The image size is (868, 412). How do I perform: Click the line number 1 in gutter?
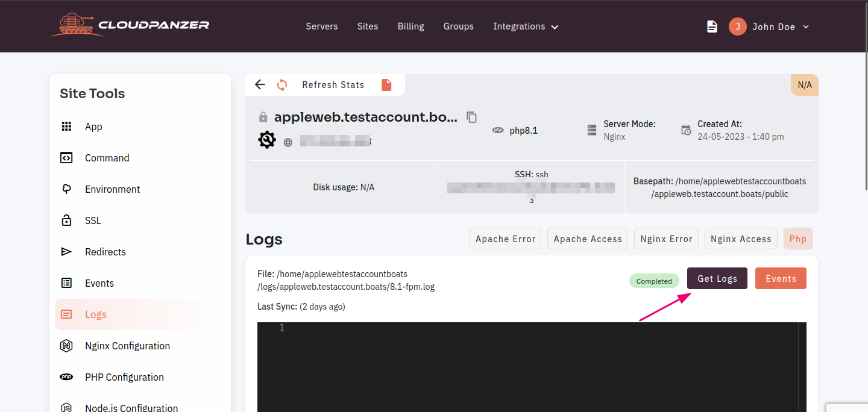(x=281, y=328)
